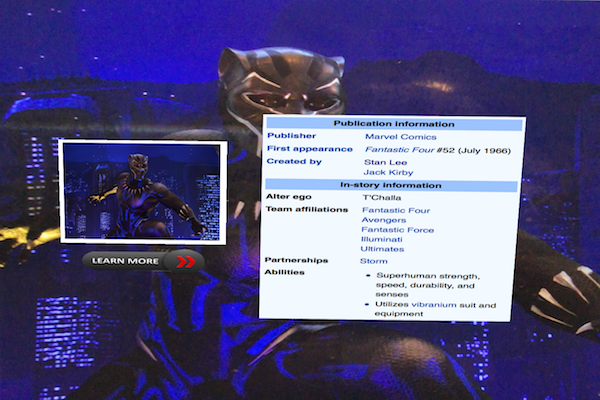The image size is (600, 400).
Task: Open the Storm partnership link
Action: pos(373,261)
